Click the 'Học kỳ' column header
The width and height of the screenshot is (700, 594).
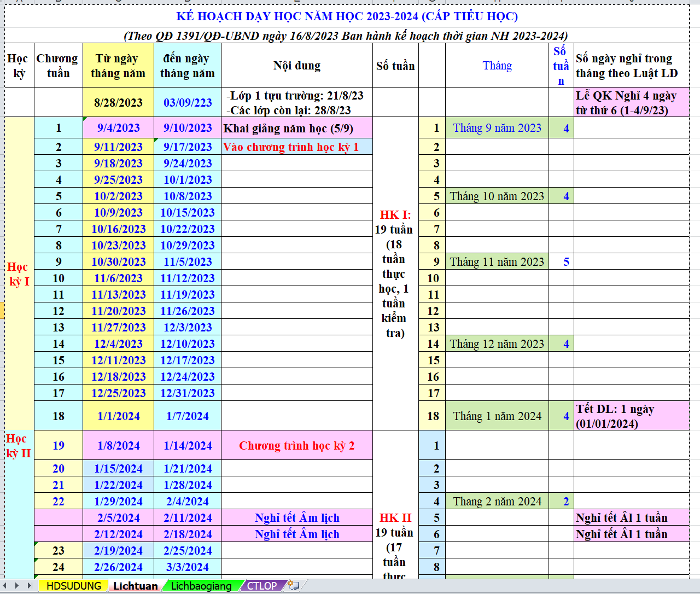(x=19, y=66)
